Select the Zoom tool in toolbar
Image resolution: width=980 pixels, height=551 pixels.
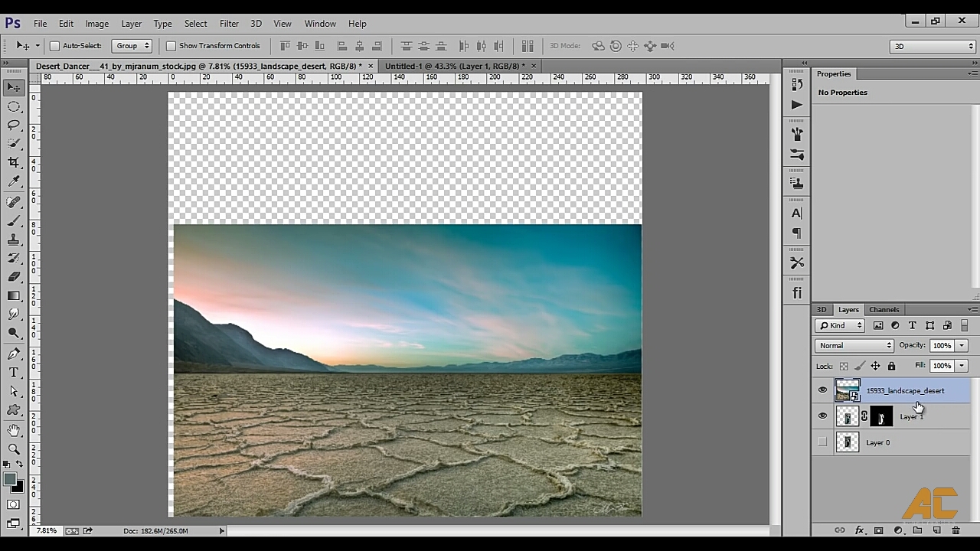tap(14, 449)
